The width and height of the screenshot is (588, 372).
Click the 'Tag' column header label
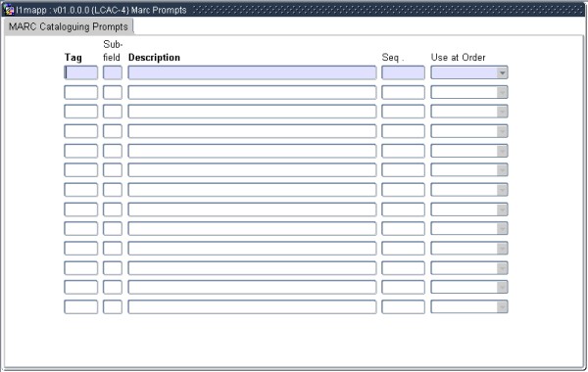pyautogui.click(x=73, y=58)
